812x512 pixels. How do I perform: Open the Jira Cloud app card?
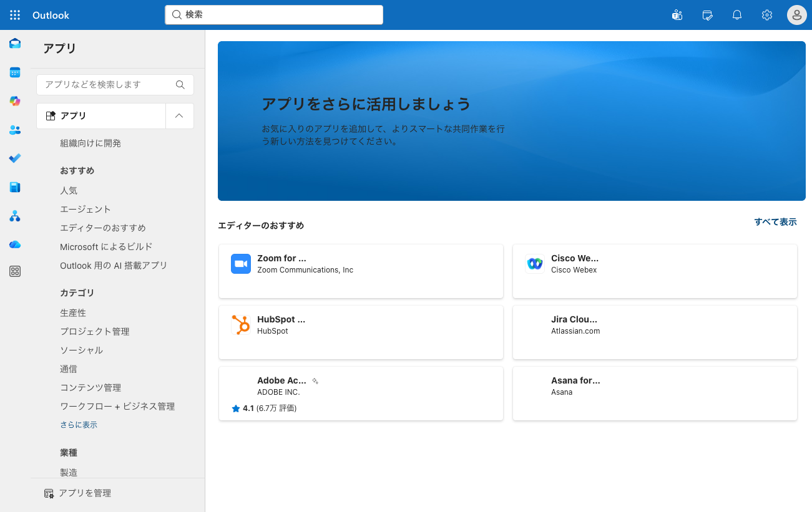[x=655, y=332]
